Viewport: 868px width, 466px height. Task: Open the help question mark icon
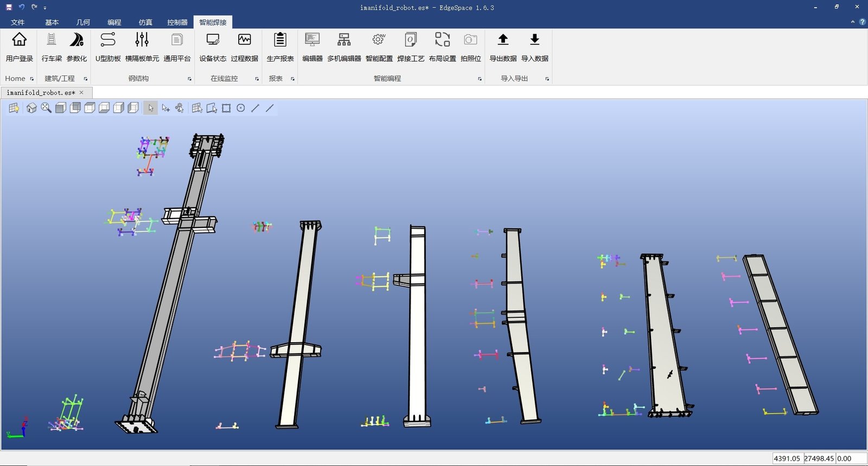tap(863, 22)
